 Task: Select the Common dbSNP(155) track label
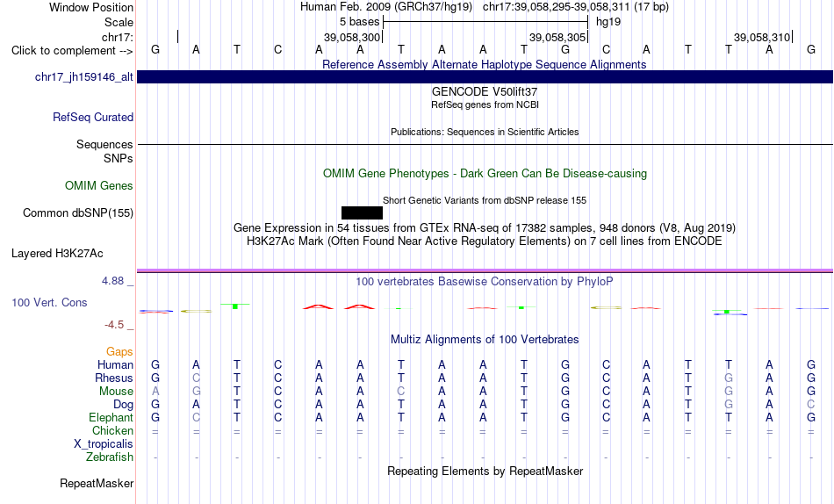pyautogui.click(x=77, y=212)
